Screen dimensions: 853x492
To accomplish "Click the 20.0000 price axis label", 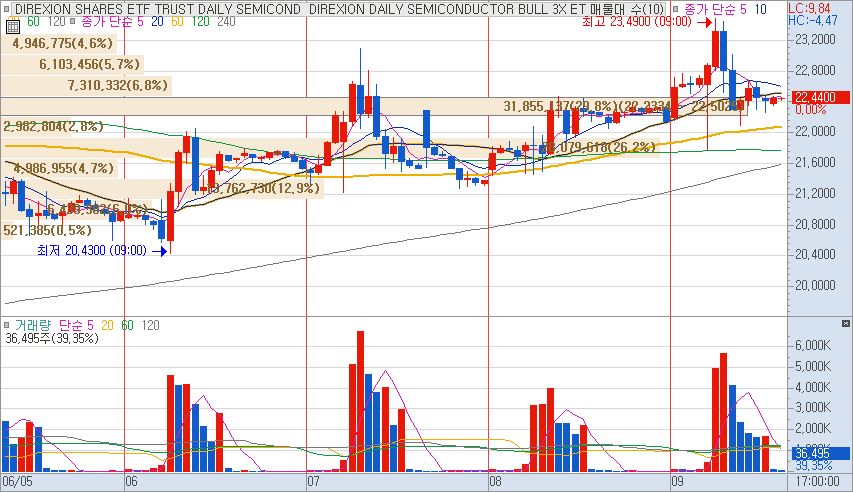I will point(814,285).
